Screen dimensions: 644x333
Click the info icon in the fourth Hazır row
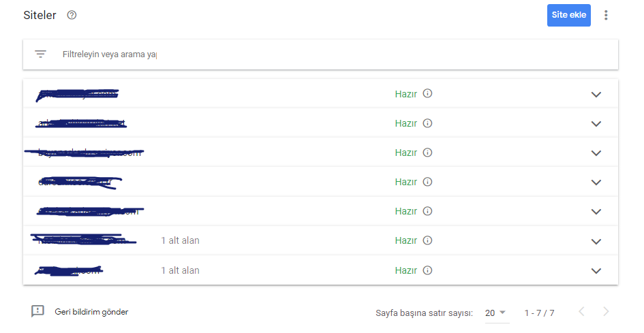[427, 182]
